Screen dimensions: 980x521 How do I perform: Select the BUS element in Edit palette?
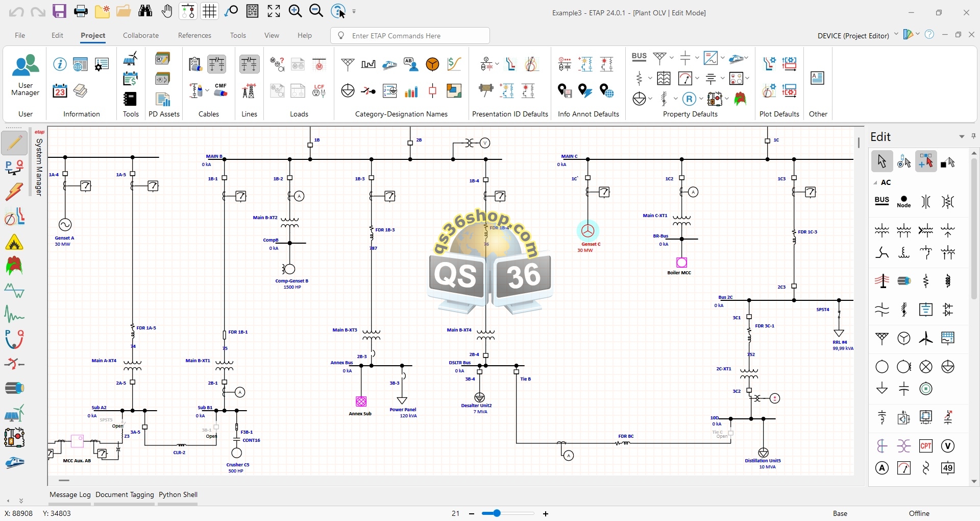[882, 201]
